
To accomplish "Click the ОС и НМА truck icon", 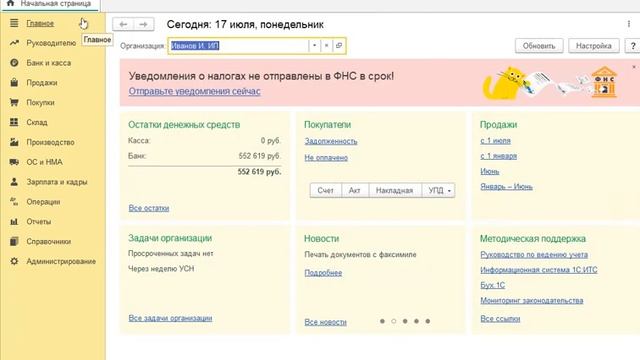I will pyautogui.click(x=14, y=162).
